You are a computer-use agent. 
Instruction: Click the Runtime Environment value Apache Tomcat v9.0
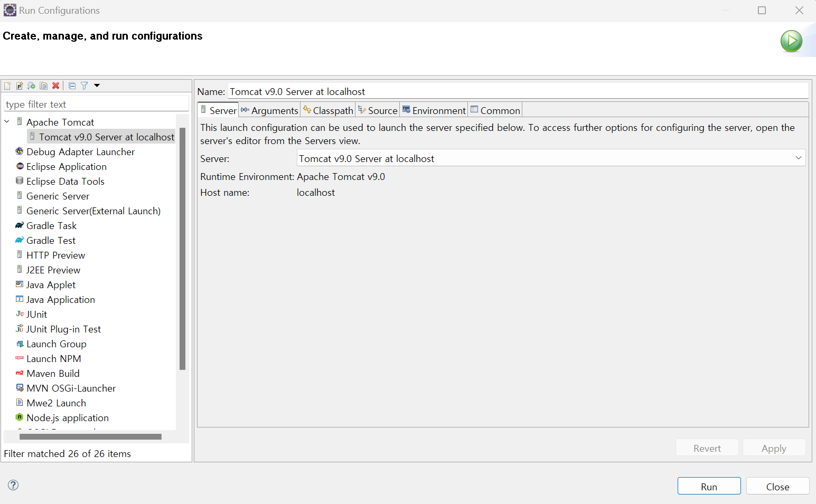[341, 177]
